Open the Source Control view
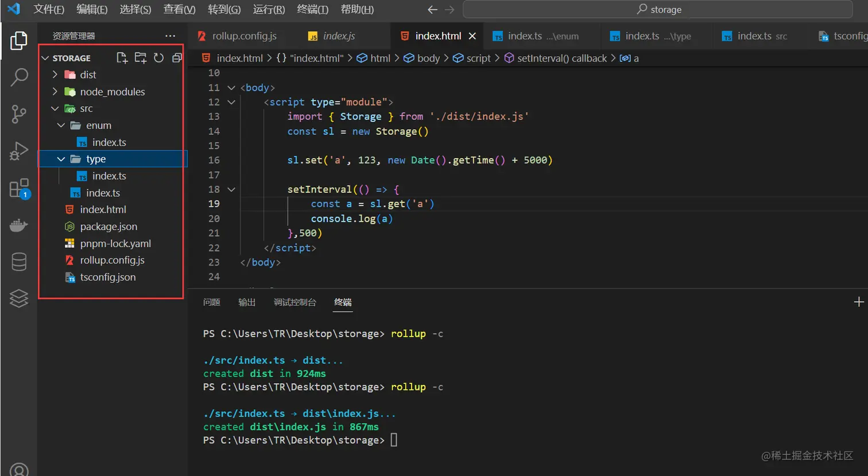This screenshot has width=868, height=476. pyautogui.click(x=19, y=114)
